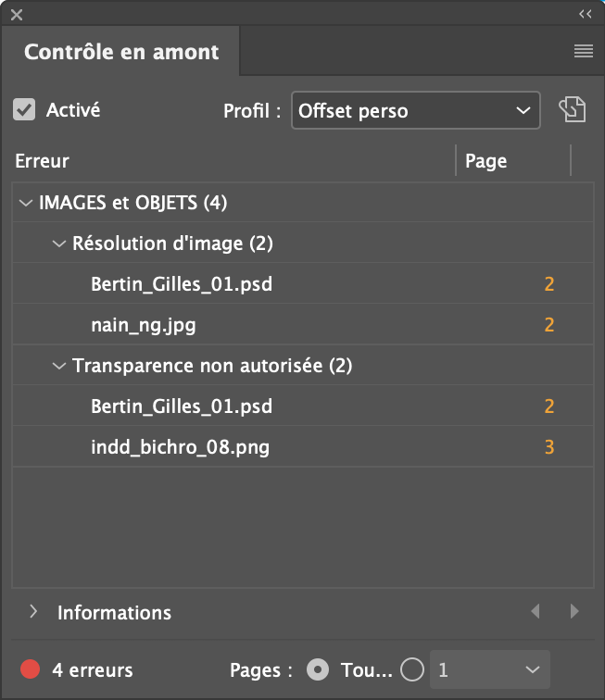The width and height of the screenshot is (605, 700).
Task: Collapse IMAGES et OBJETS group
Action: click(25, 202)
